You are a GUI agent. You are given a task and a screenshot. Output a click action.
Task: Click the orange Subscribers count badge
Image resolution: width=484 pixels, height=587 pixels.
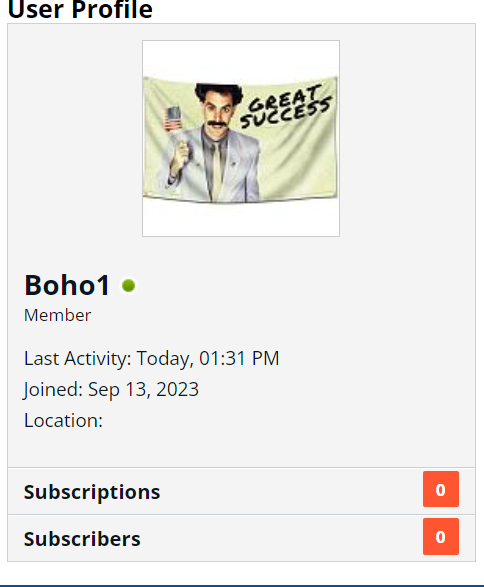pyautogui.click(x=441, y=536)
